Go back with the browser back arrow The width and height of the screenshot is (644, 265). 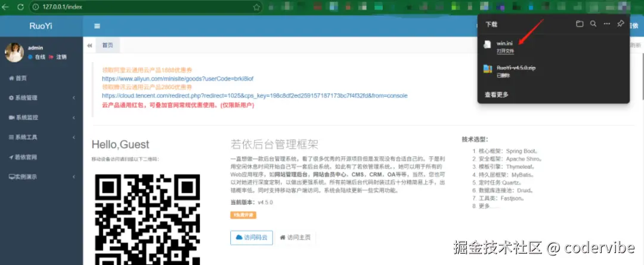(x=5, y=7)
